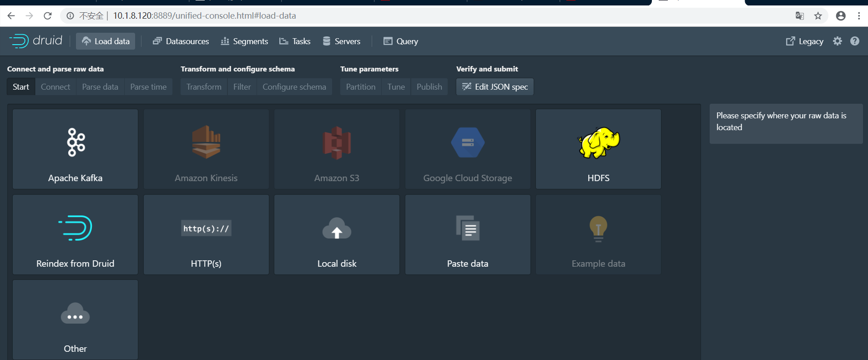The image size is (868, 360).
Task: Select the Parse time step tab
Action: pyautogui.click(x=148, y=86)
